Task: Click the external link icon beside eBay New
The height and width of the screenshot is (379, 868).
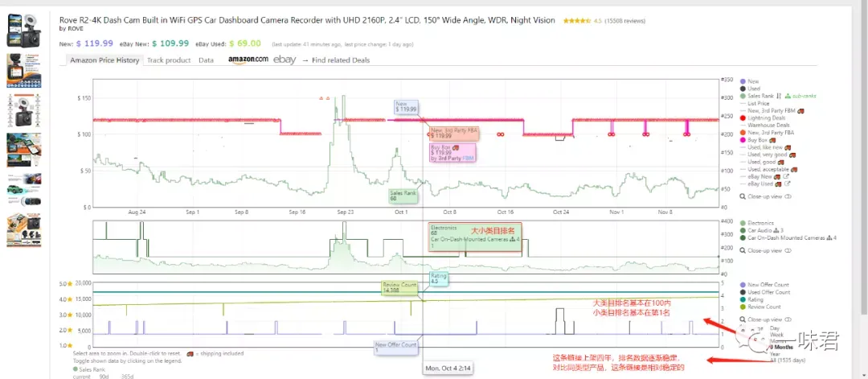Action: pyautogui.click(x=787, y=177)
